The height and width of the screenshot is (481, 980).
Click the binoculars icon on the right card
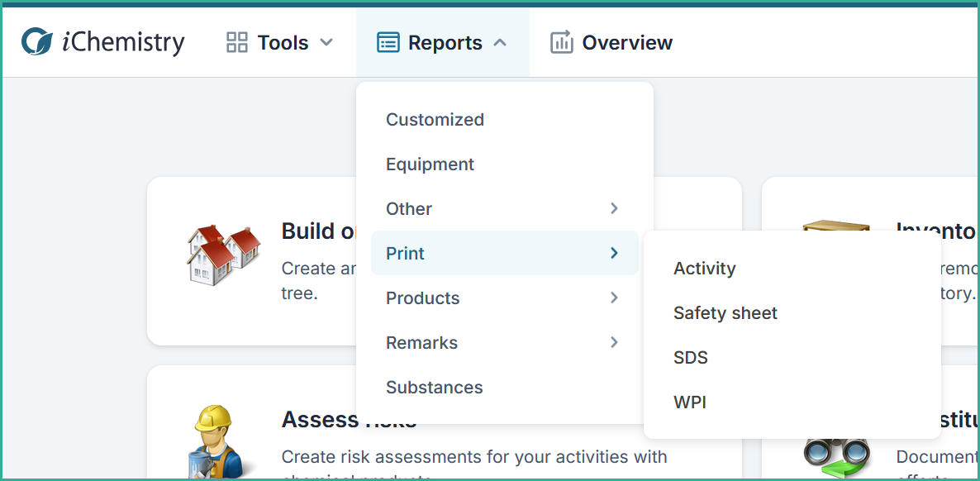point(837,460)
